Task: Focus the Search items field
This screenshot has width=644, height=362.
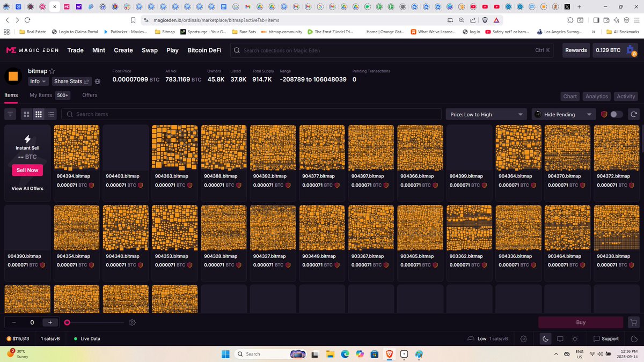Action: coord(251,114)
